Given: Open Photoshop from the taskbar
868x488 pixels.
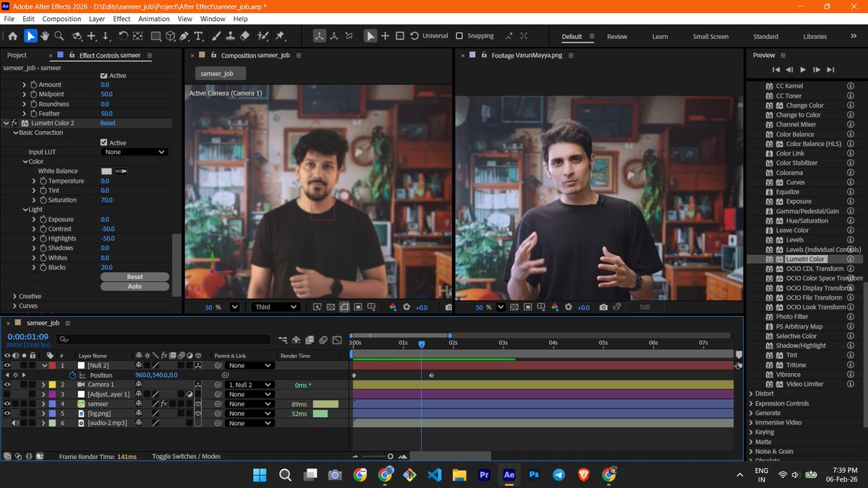Looking at the screenshot, I should click(x=534, y=475).
